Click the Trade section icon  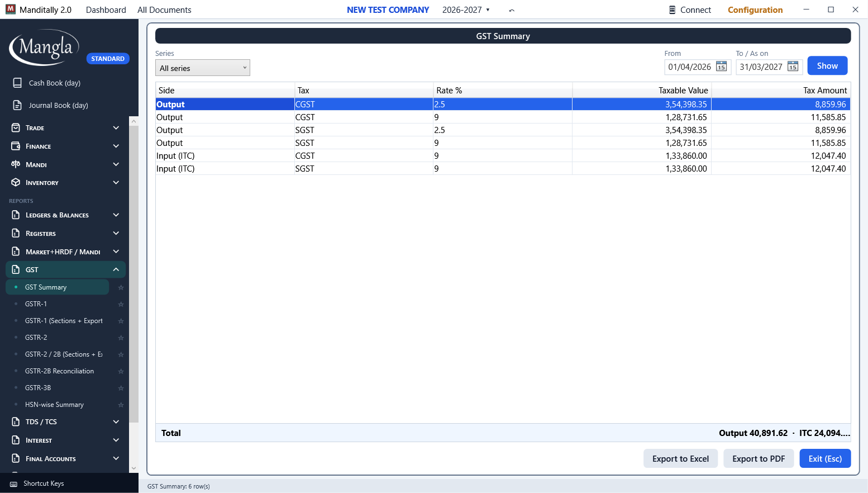point(16,128)
